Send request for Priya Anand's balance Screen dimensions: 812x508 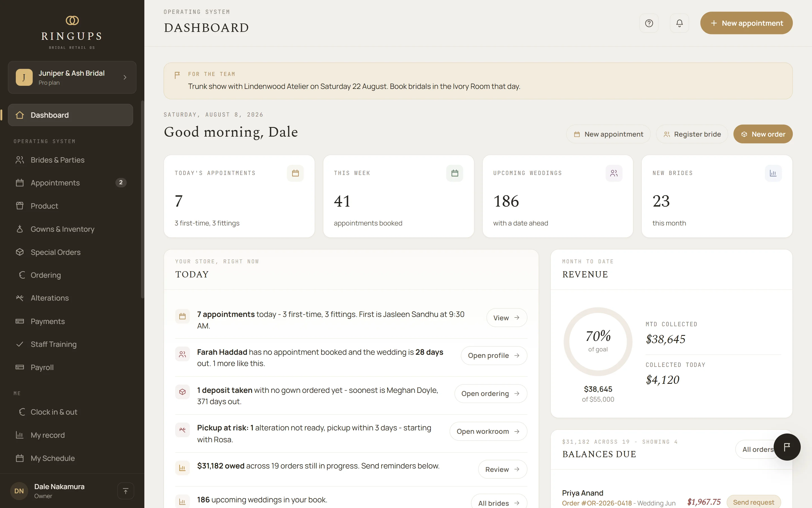(x=753, y=502)
